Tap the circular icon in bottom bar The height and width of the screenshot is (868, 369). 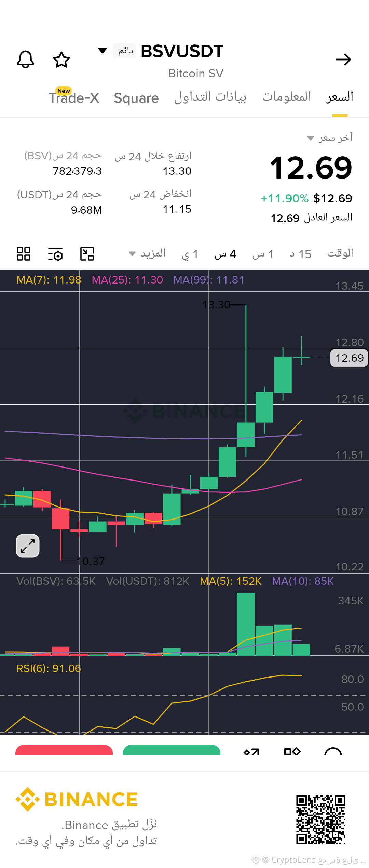333,751
